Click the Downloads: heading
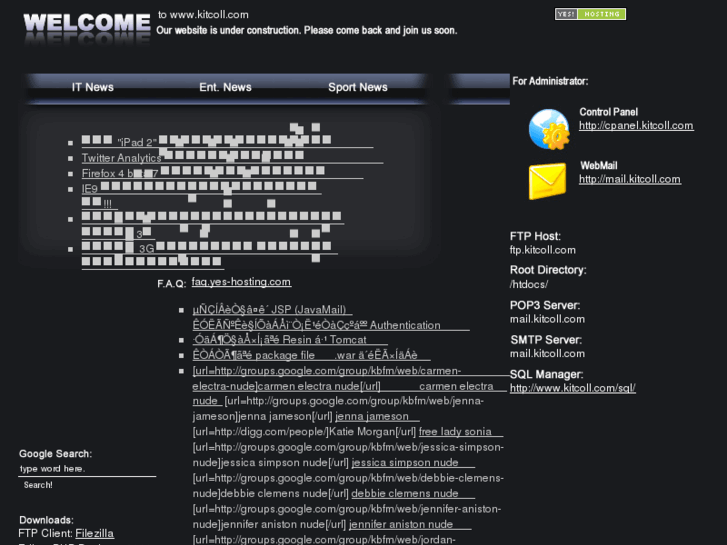 point(46,520)
